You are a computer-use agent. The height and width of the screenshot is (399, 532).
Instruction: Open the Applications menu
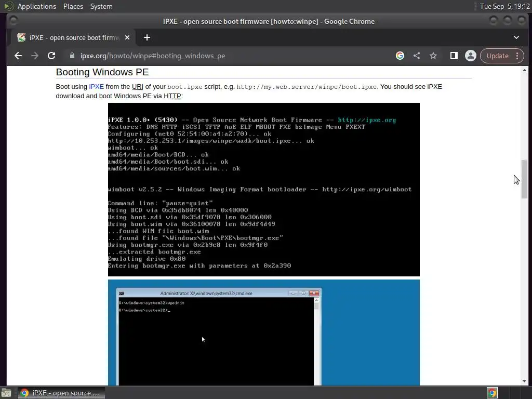37,6
